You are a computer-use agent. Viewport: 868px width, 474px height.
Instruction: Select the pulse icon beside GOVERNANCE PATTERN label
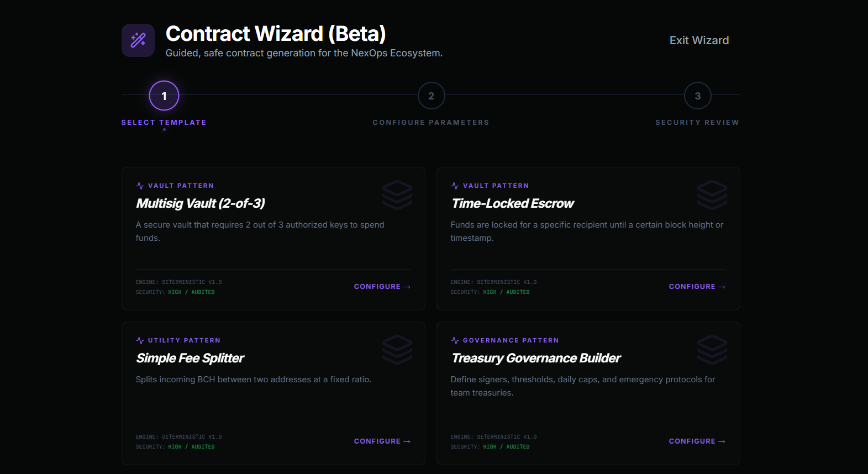click(x=454, y=340)
